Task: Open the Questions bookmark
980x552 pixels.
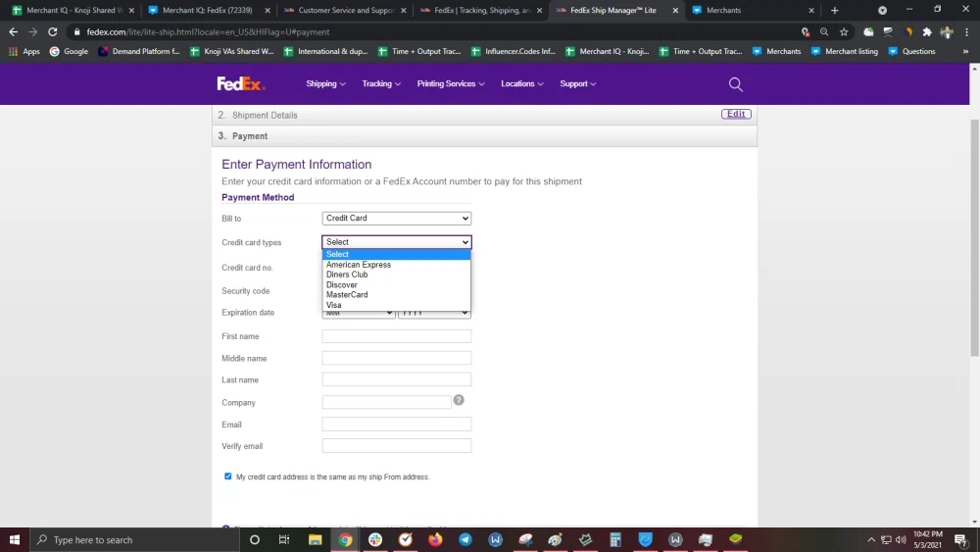Action: pyautogui.click(x=911, y=51)
